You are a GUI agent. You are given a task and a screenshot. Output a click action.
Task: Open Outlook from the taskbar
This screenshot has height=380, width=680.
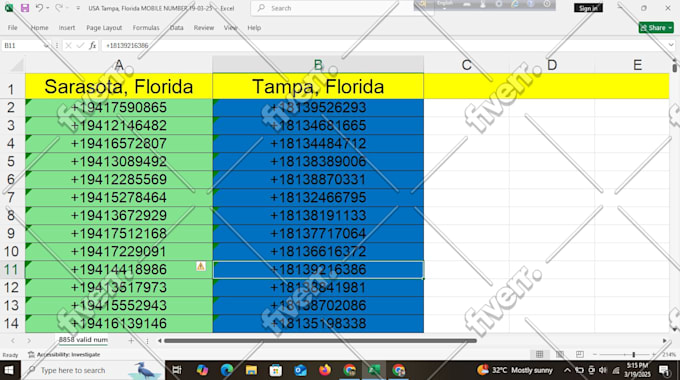[x=300, y=370]
